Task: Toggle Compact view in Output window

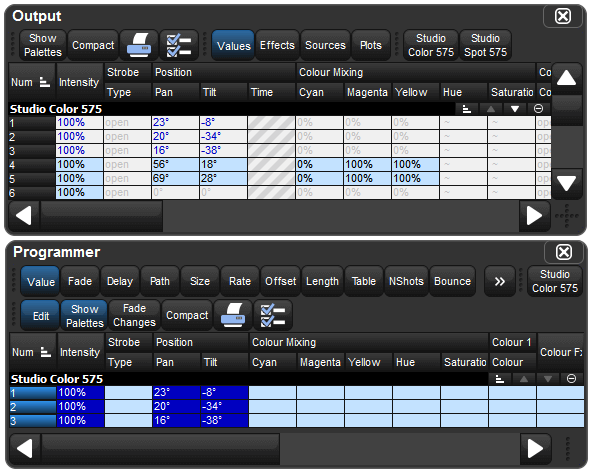Action: point(93,45)
